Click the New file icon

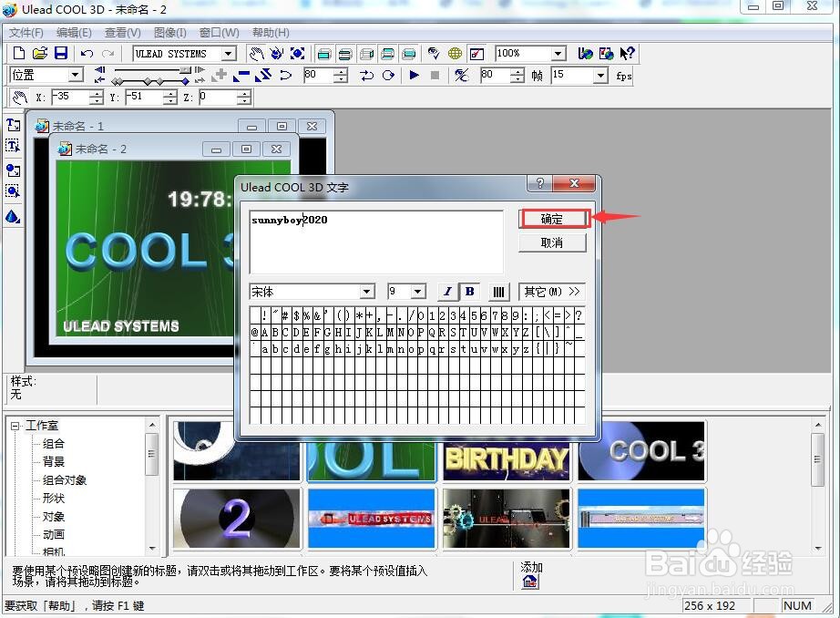click(x=19, y=53)
